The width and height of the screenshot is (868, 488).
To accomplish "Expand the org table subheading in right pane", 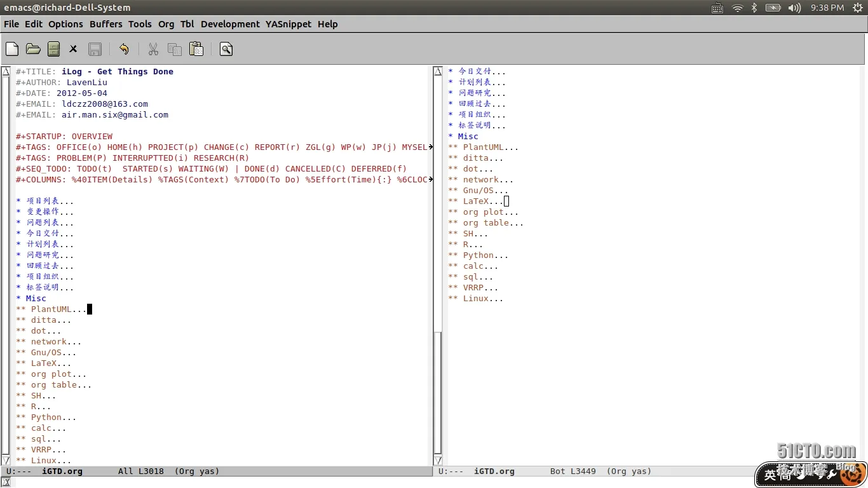I will (486, 223).
